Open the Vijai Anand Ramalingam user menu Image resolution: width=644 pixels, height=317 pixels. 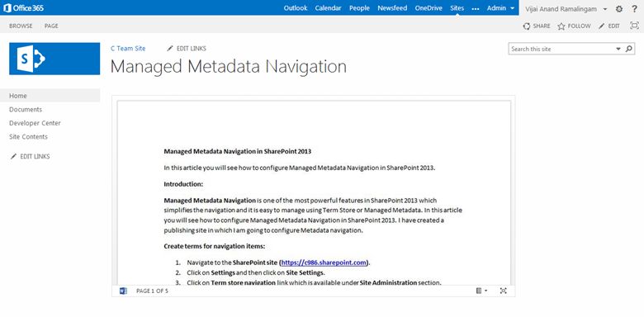566,8
